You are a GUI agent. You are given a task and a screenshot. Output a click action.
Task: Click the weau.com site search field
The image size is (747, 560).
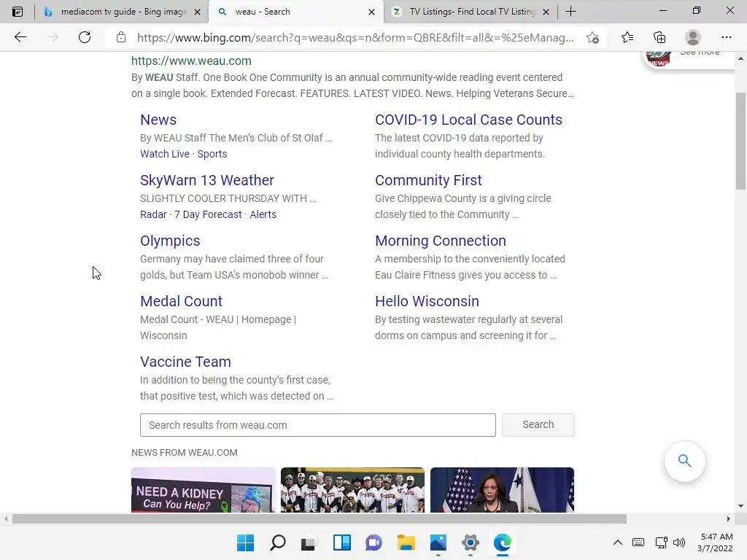click(x=318, y=425)
